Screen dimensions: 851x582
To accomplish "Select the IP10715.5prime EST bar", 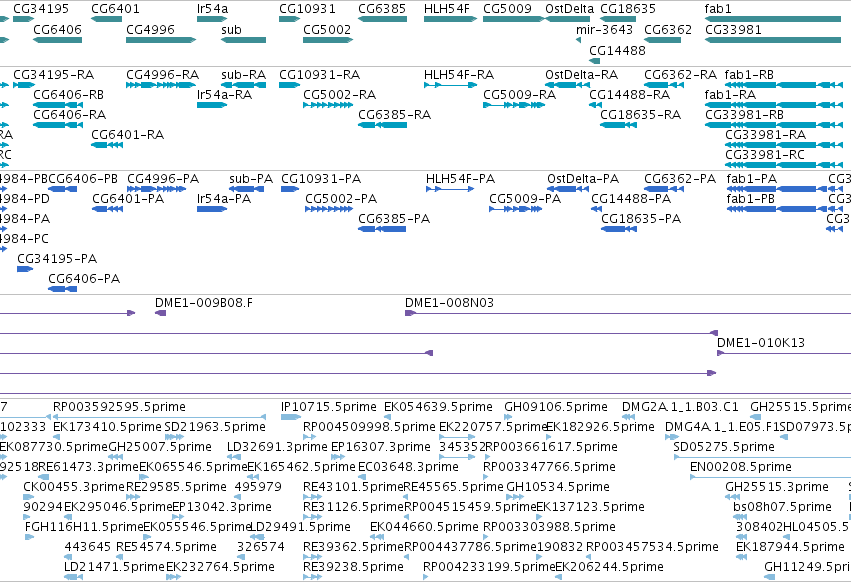I will pos(291,417).
